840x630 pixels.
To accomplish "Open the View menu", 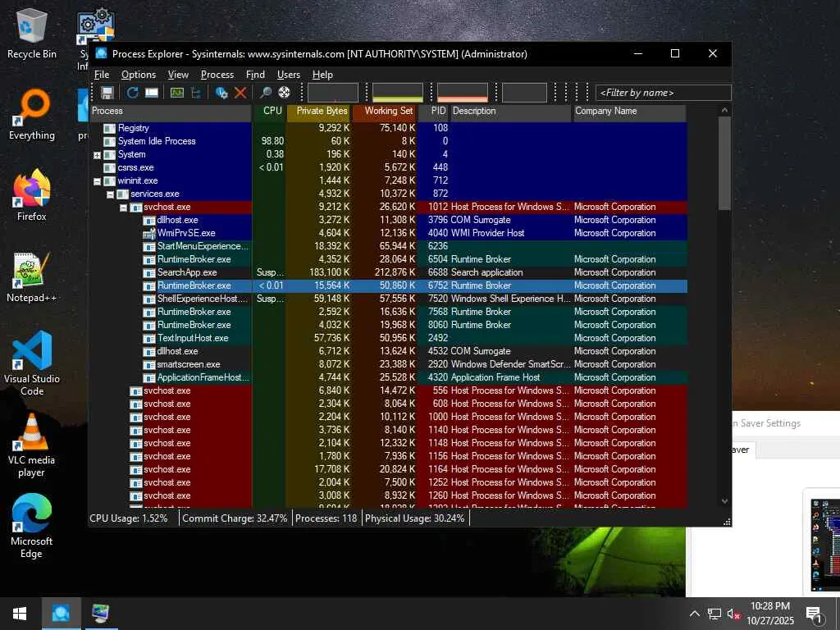I will click(x=178, y=75).
